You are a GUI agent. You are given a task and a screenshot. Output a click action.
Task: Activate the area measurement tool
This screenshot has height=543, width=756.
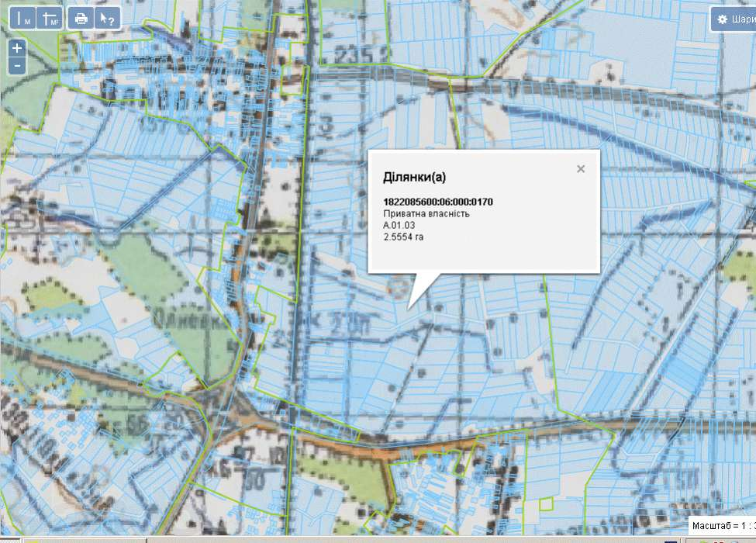click(50, 19)
